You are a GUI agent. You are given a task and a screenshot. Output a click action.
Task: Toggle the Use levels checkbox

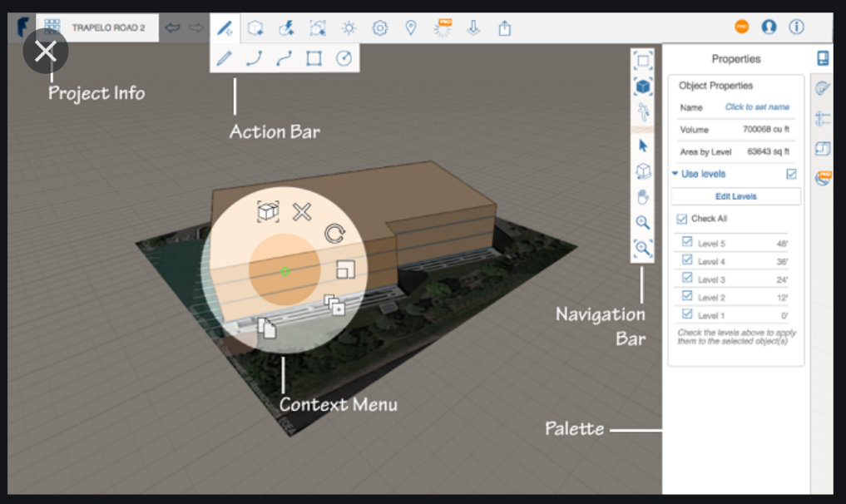point(791,174)
